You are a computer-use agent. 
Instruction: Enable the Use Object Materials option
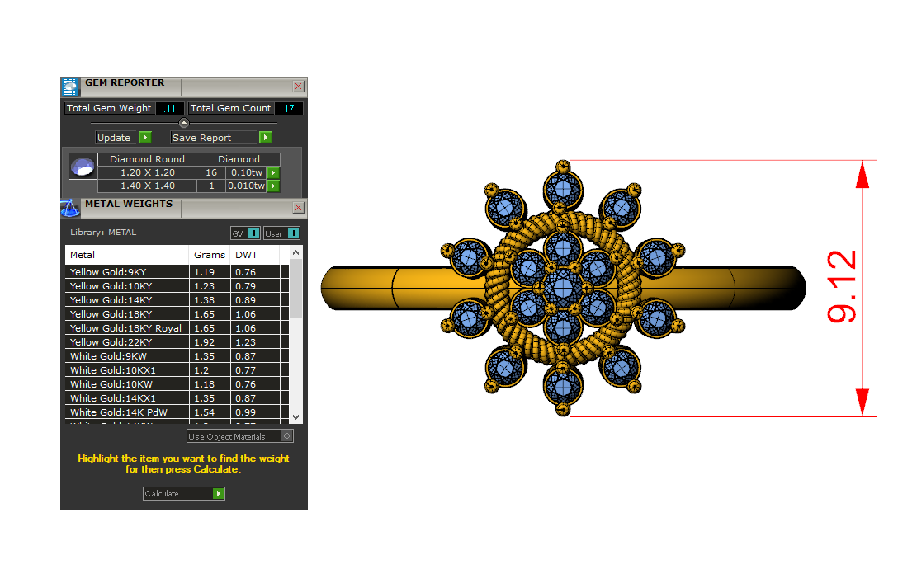tap(286, 436)
